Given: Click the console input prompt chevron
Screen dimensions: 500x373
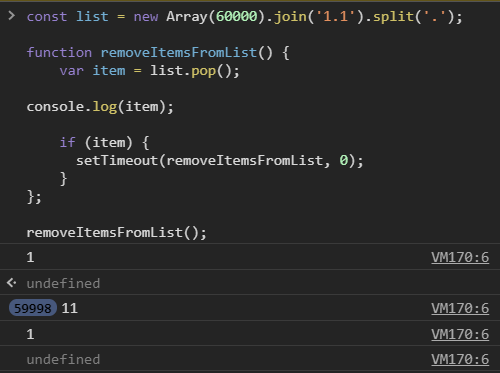Looking at the screenshot, I should click(12, 15).
